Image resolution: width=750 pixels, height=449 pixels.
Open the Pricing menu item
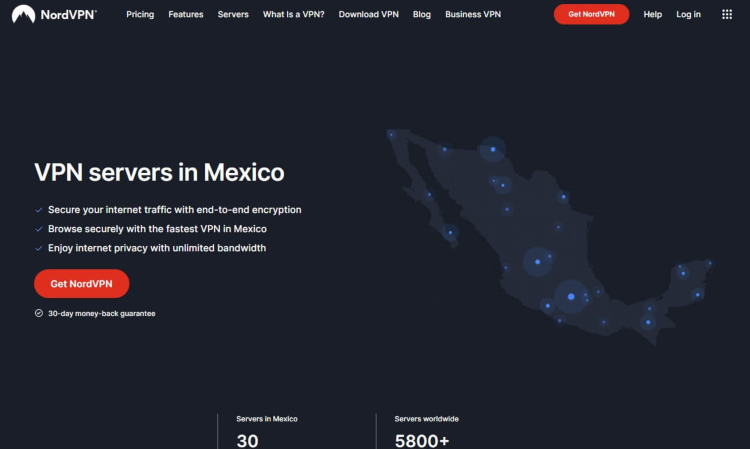point(140,14)
